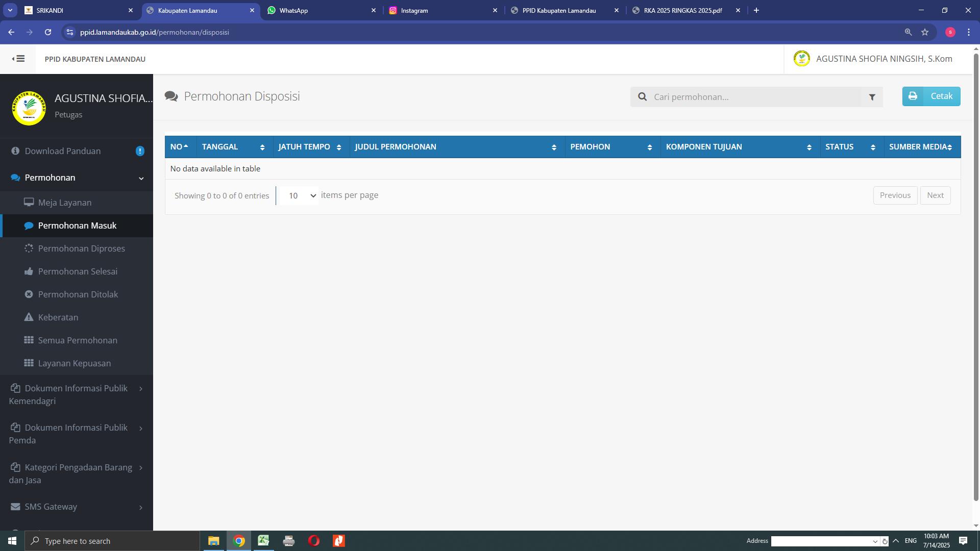This screenshot has width=980, height=551.
Task: Open Meja Layanan page
Action: click(x=77, y=203)
